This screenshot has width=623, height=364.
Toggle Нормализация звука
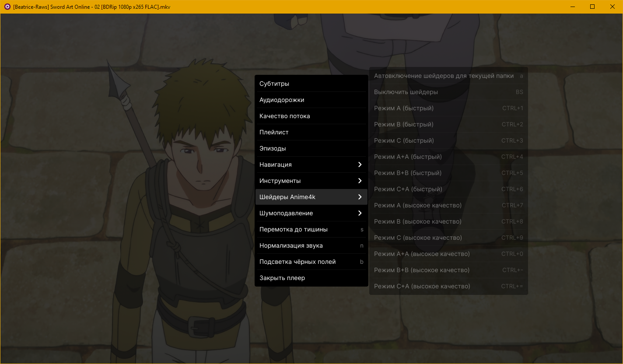[x=311, y=245]
